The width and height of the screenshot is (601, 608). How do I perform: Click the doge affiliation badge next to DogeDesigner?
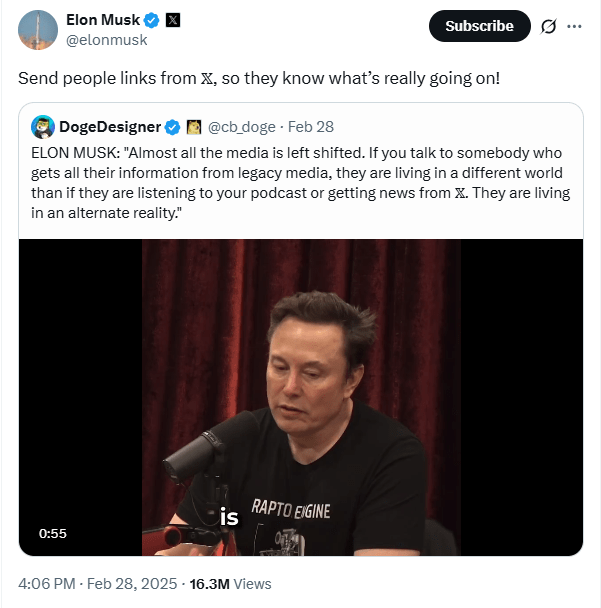(x=195, y=127)
